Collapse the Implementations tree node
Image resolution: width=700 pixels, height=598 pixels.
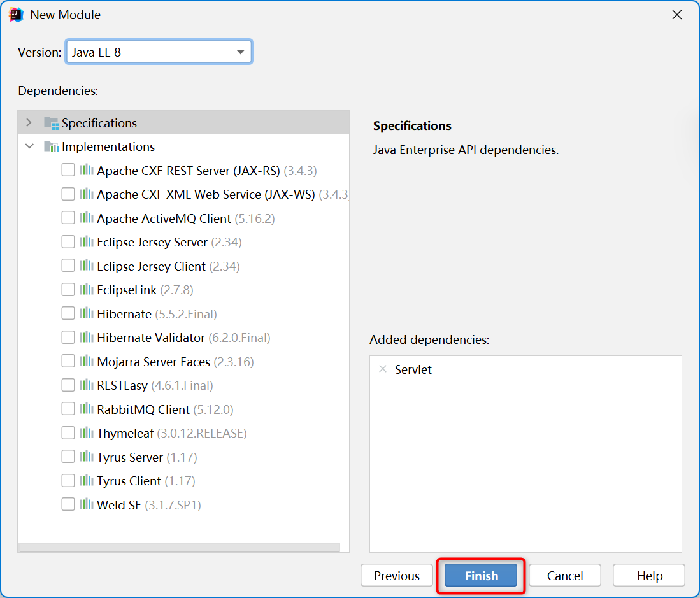pyautogui.click(x=29, y=146)
